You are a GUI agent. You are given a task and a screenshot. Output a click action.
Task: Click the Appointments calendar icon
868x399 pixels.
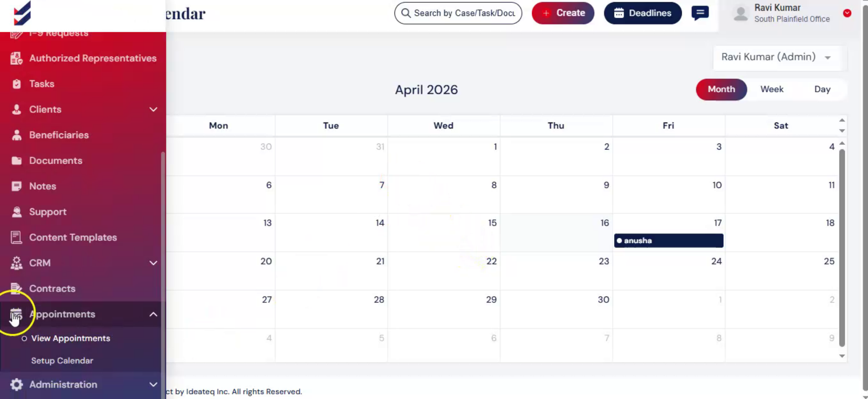(16, 314)
